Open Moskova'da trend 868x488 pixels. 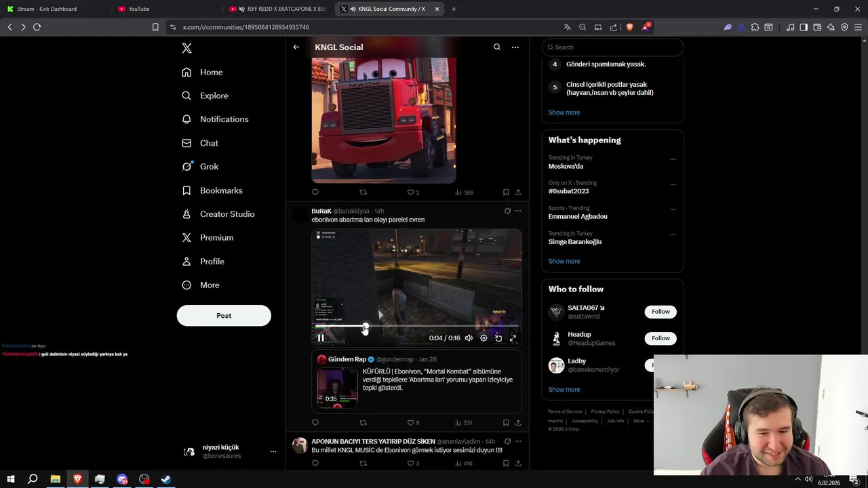point(566,166)
